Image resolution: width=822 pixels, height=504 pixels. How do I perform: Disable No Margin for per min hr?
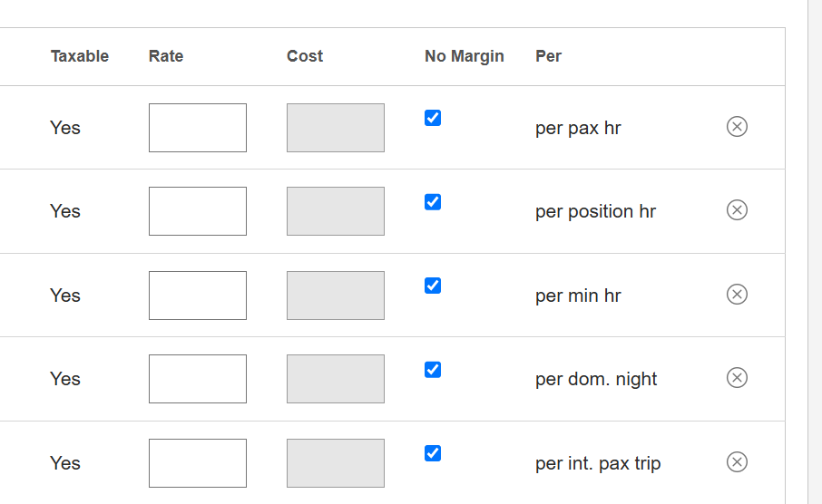coord(433,286)
